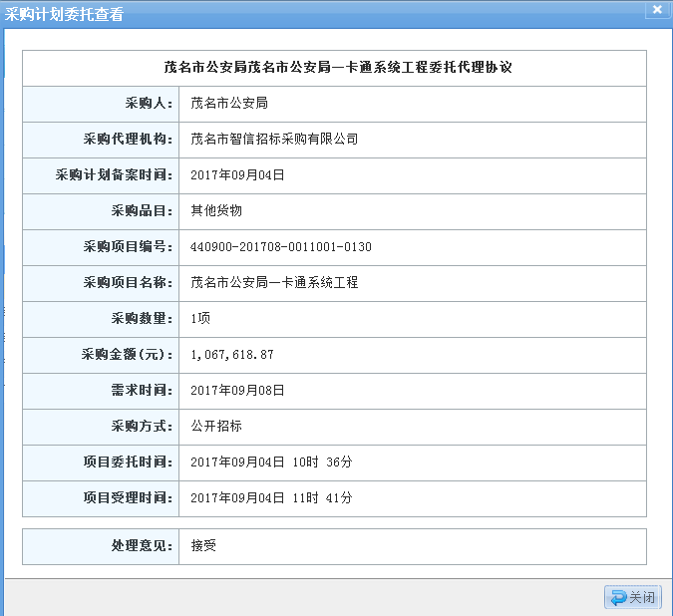Image resolution: width=673 pixels, height=616 pixels.
Task: Click the 委托代理协议 table heading
Action: [338, 68]
